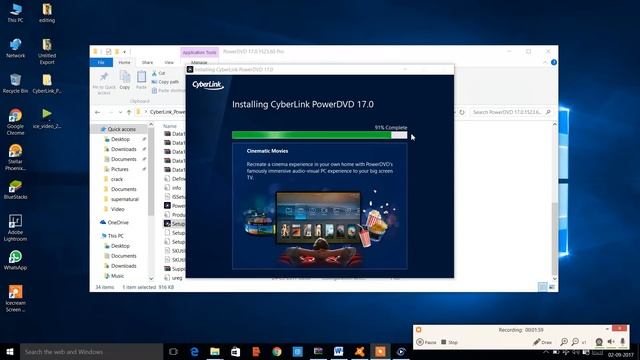Click the Paste icon in Explorer ribbon

coord(141,80)
